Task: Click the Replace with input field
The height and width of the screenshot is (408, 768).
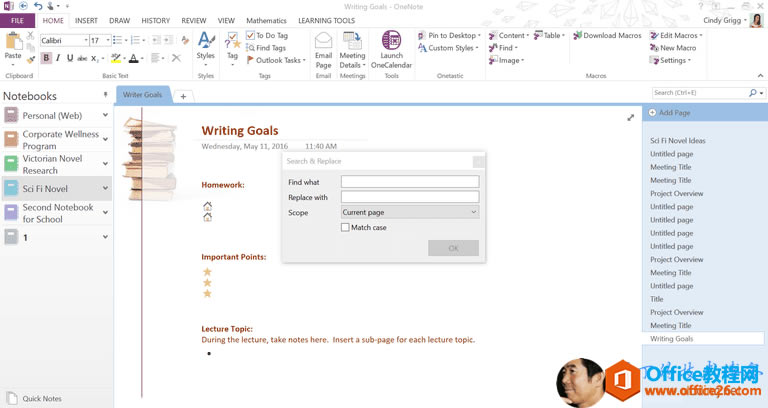Action: (x=410, y=197)
